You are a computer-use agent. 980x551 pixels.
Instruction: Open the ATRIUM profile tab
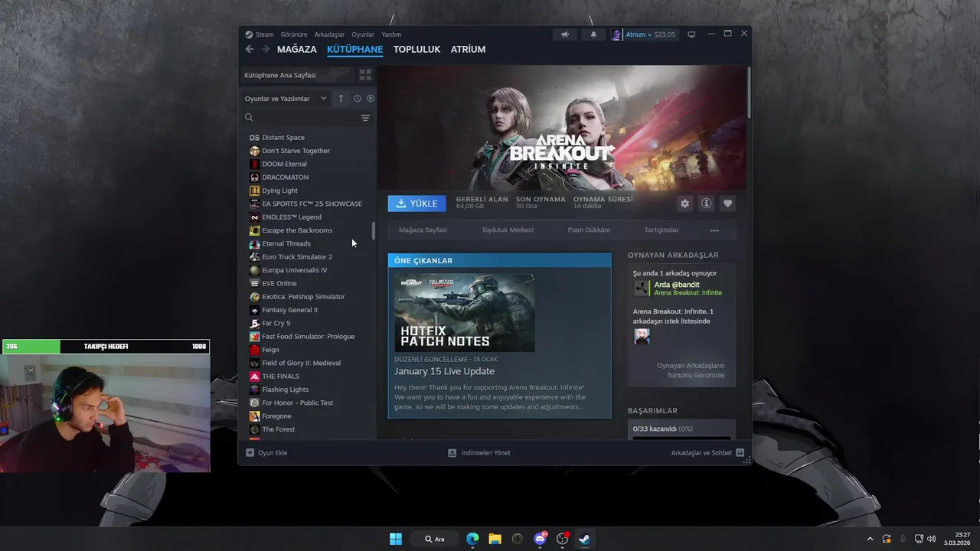[468, 49]
